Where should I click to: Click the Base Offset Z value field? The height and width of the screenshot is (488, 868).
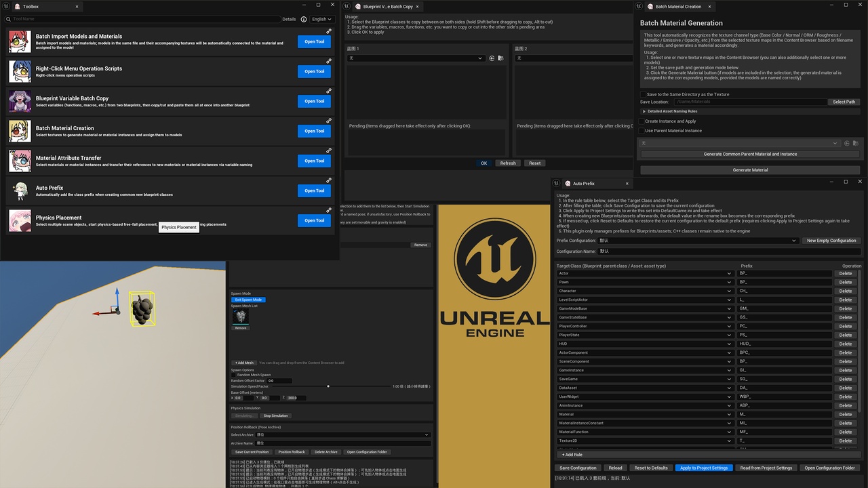pyautogui.click(x=296, y=398)
